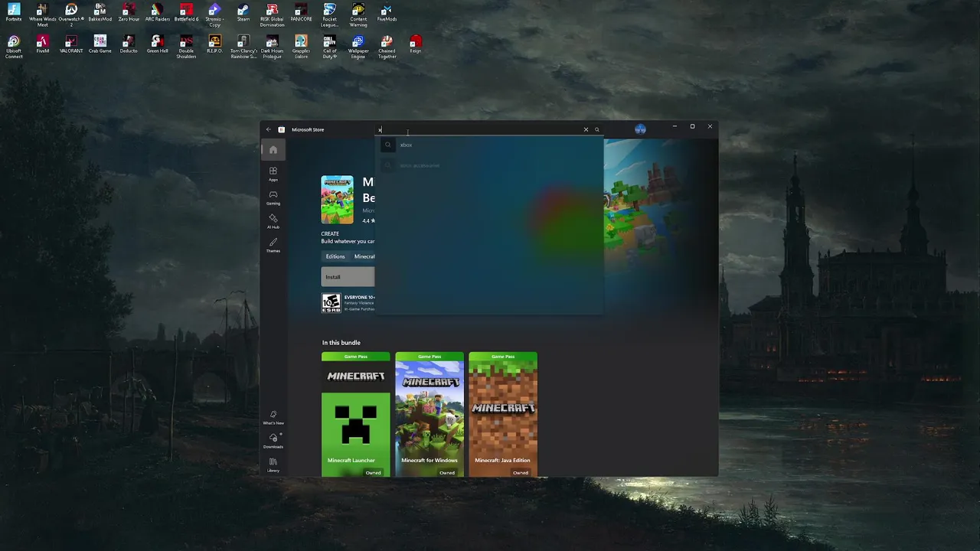Open Feign desktop shortcut

click(416, 44)
